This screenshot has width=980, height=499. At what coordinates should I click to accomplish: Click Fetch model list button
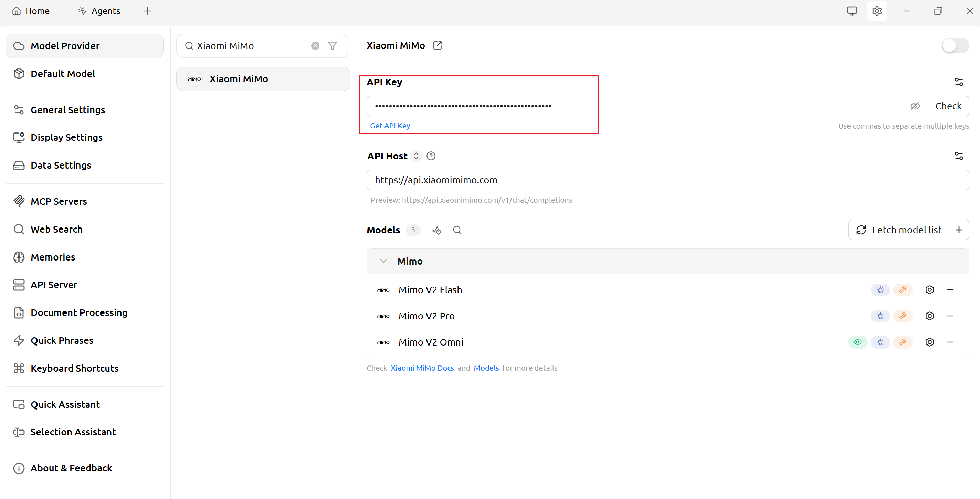[x=898, y=230]
